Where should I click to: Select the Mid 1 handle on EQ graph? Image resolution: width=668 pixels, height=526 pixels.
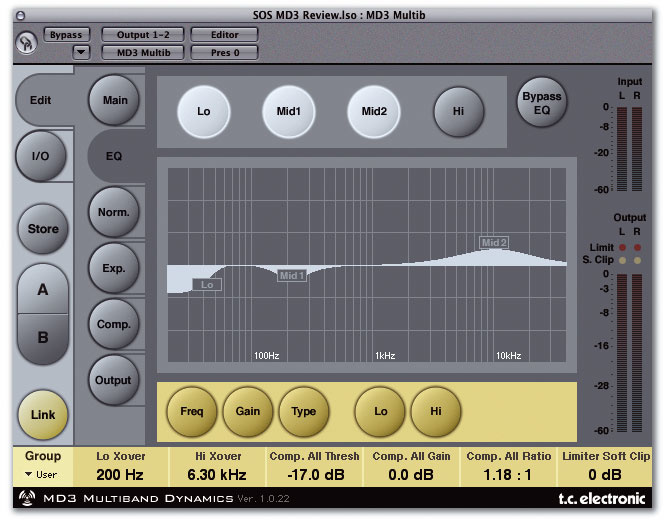point(292,276)
